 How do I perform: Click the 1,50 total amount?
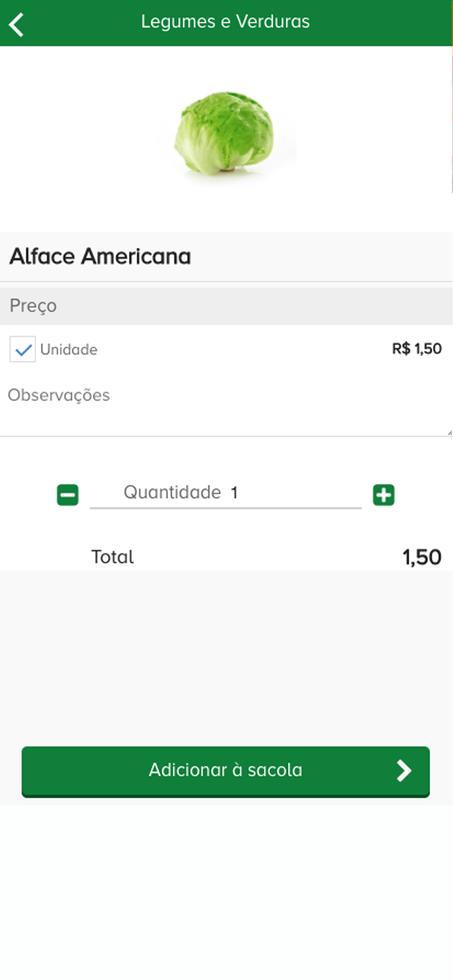tap(422, 557)
